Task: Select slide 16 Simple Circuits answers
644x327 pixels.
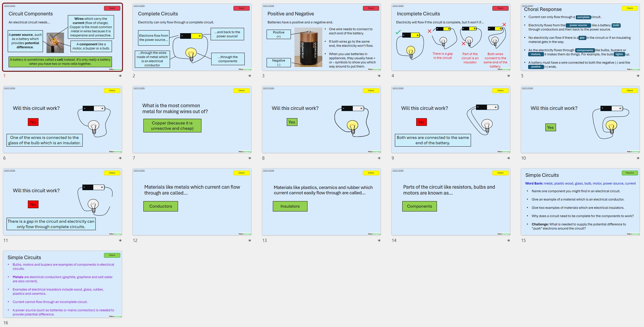Action: tap(63, 284)
